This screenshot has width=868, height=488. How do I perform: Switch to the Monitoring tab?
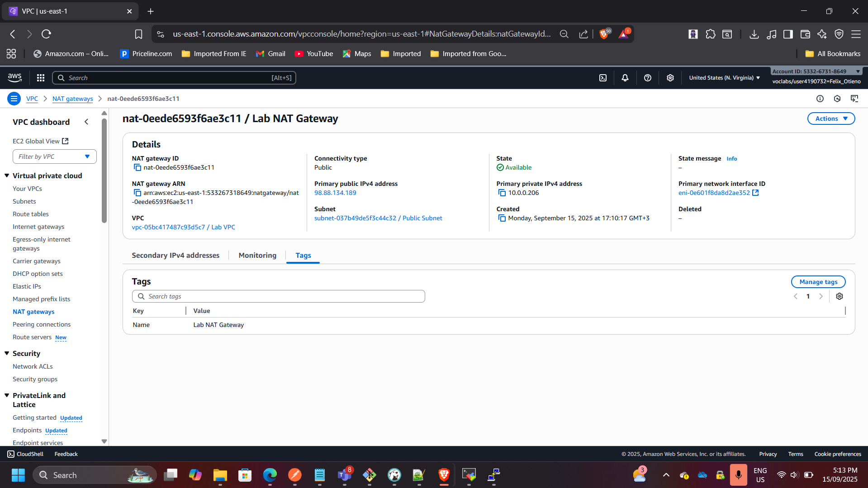pyautogui.click(x=257, y=256)
